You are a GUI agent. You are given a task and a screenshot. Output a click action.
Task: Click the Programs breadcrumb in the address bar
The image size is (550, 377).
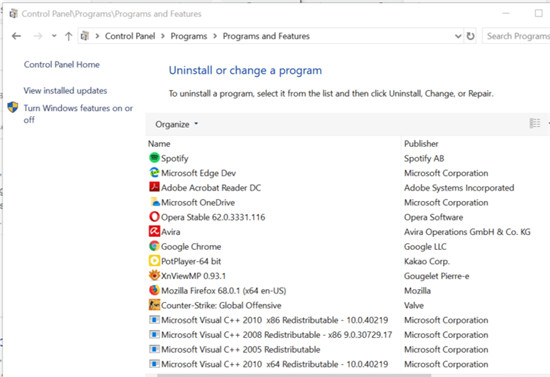[189, 36]
